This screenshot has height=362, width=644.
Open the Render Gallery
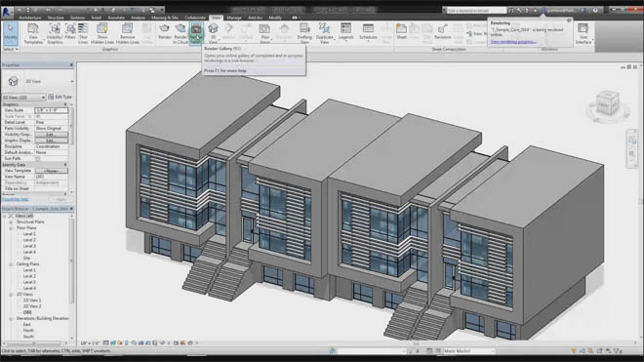tap(196, 33)
